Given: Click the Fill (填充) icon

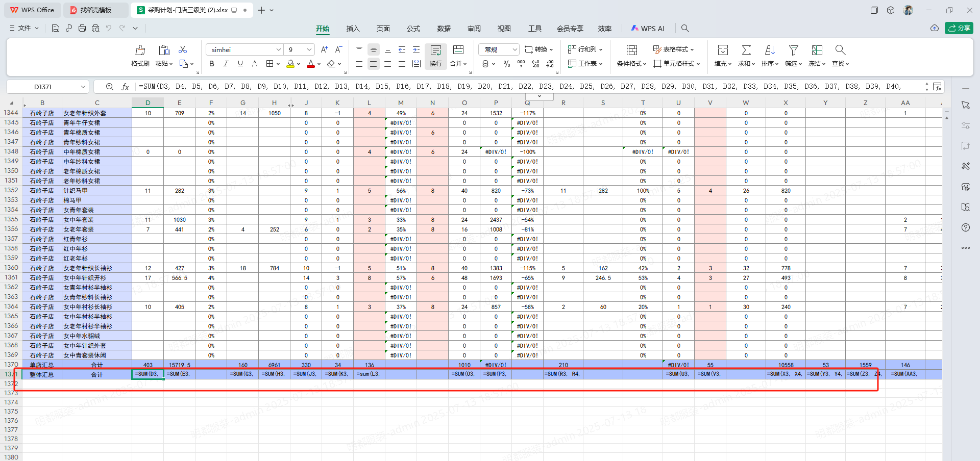Looking at the screenshot, I should click(x=723, y=50).
